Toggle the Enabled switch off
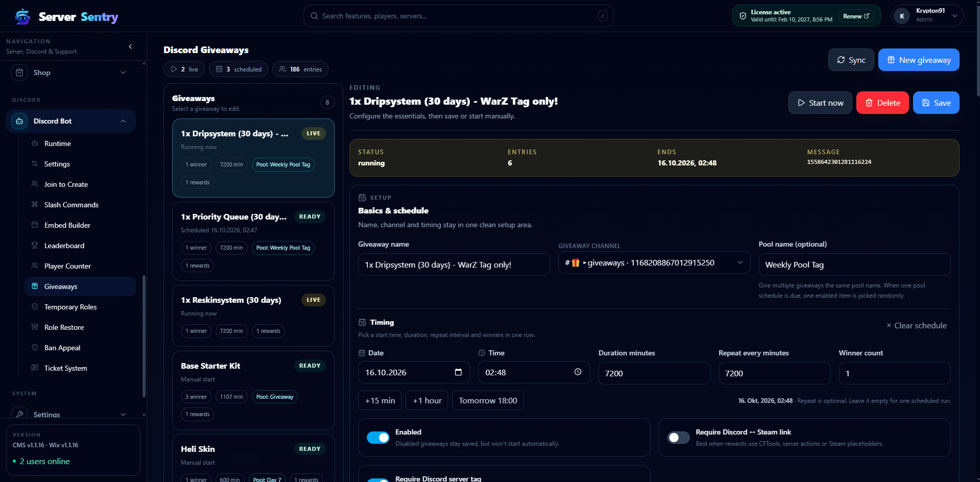This screenshot has height=482, width=980. point(378,438)
